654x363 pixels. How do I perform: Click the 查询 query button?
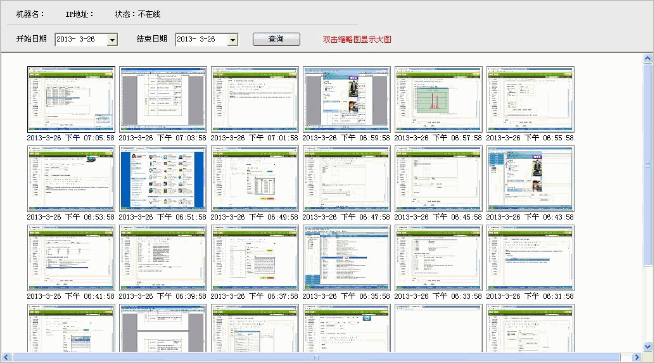(x=276, y=39)
